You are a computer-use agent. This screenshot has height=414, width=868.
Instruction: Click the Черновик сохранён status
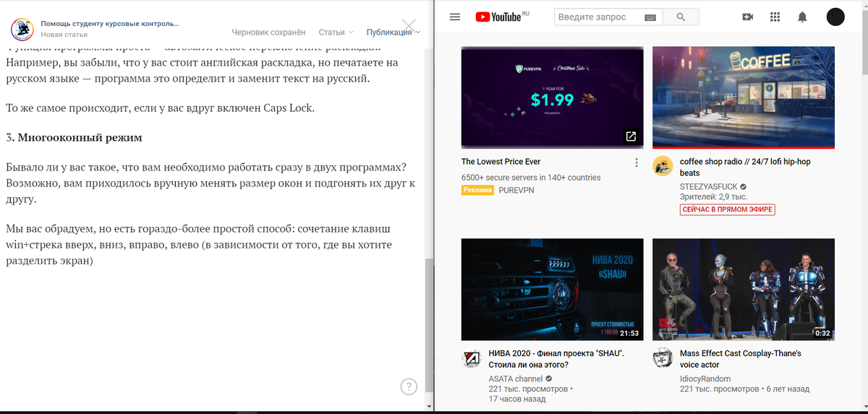(x=268, y=33)
